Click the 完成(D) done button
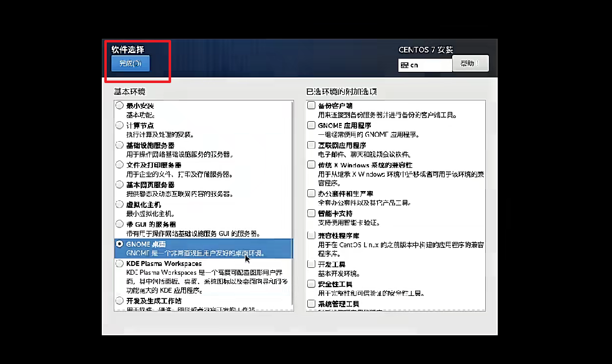This screenshot has width=612, height=364. (x=131, y=64)
